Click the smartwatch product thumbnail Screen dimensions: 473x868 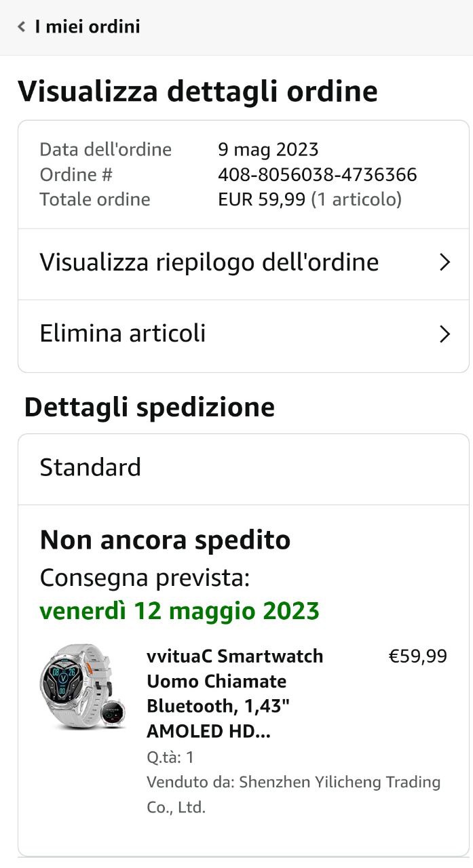pyautogui.click(x=82, y=686)
